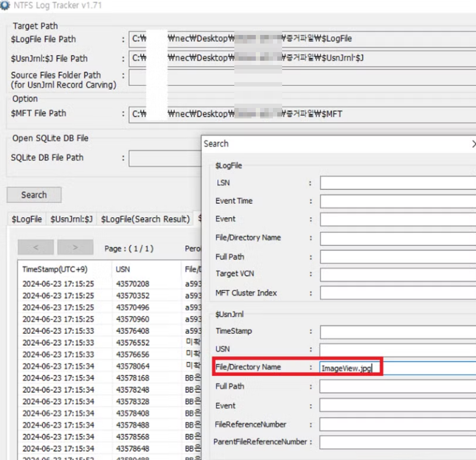This screenshot has width=476, height=460.
Task: Select the row with USN 43578408
Action: (x=110, y=413)
